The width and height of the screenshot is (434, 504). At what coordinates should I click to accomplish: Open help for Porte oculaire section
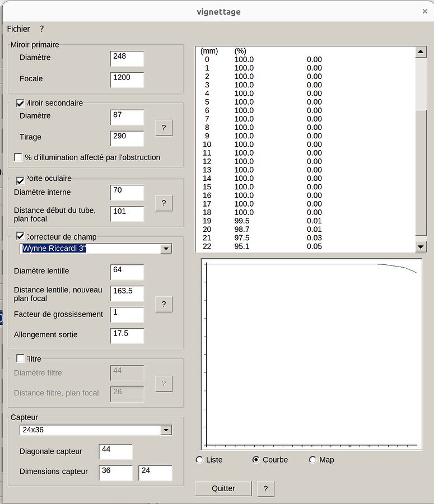coord(164,203)
